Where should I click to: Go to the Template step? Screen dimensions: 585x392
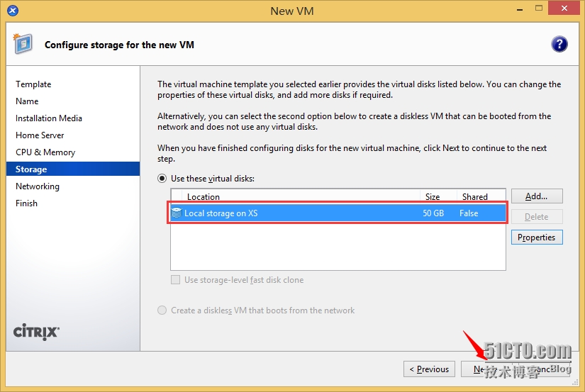tap(33, 84)
